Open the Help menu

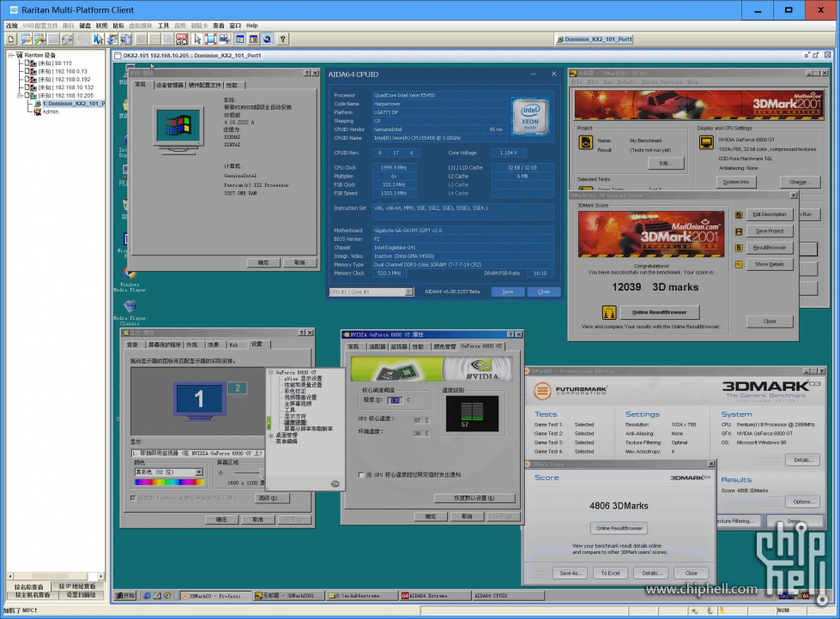(251, 26)
